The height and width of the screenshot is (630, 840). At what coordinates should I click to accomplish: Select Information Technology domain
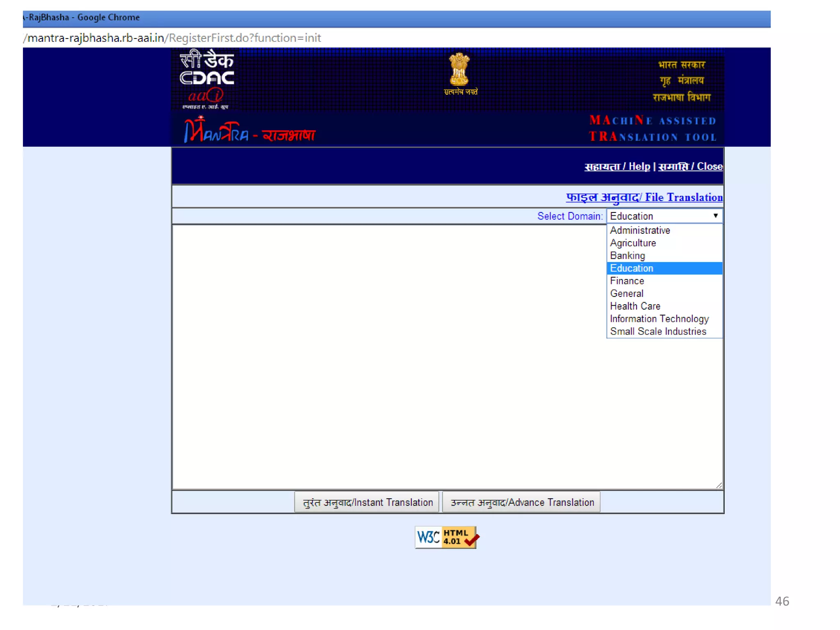tap(659, 319)
